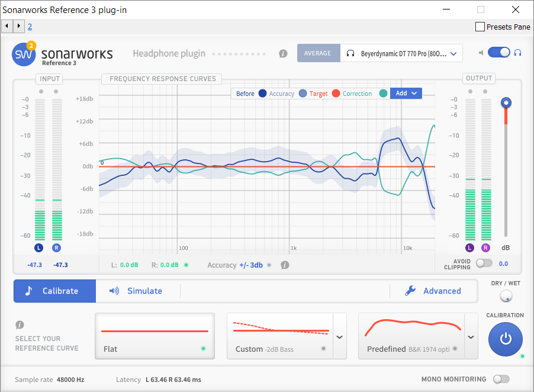534x392 pixels.
Task: Close the Sonarworks plug-in window
Action: (516, 9)
